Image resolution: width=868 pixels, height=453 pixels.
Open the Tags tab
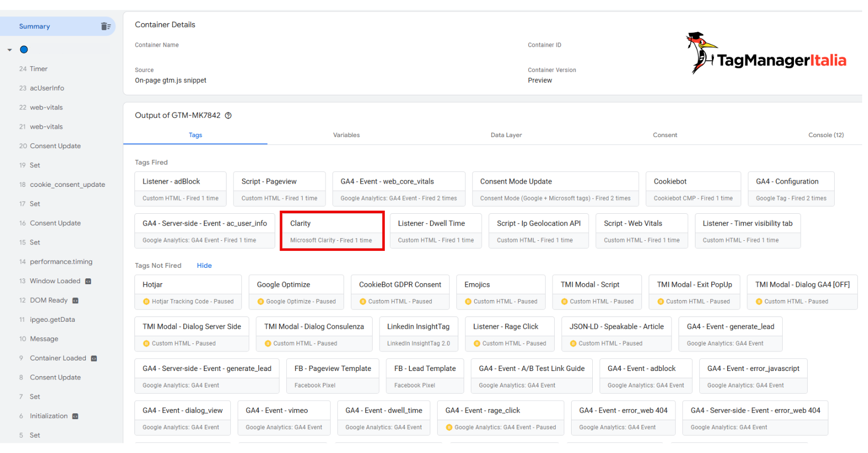tap(195, 135)
